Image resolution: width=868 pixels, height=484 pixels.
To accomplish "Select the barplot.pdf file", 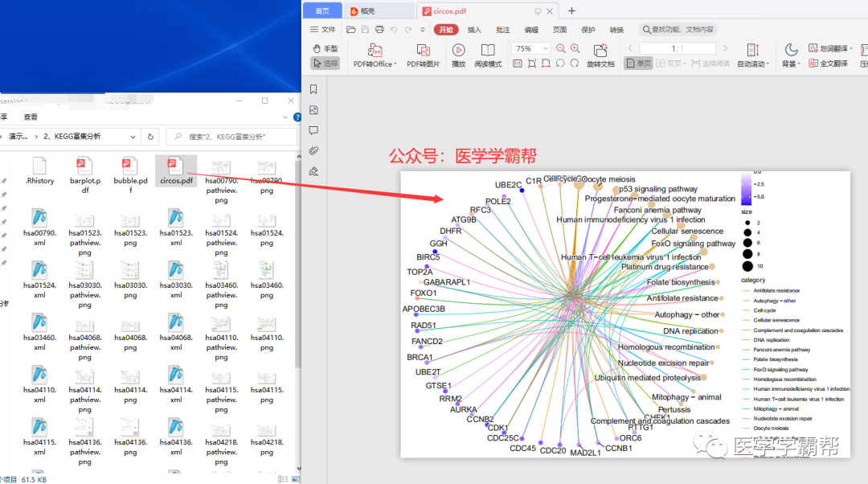I will [x=85, y=175].
